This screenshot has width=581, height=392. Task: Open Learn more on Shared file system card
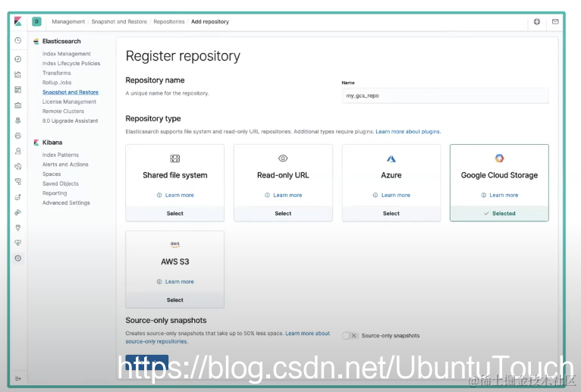point(175,196)
